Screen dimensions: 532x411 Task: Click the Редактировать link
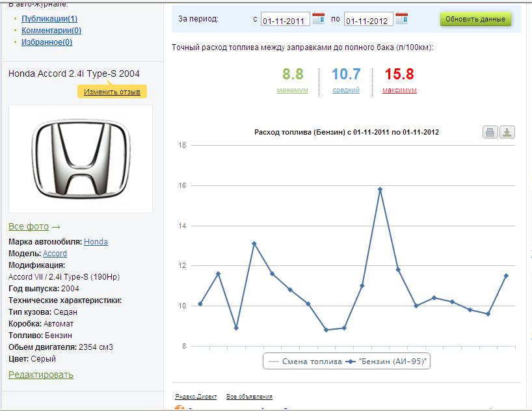(x=41, y=375)
